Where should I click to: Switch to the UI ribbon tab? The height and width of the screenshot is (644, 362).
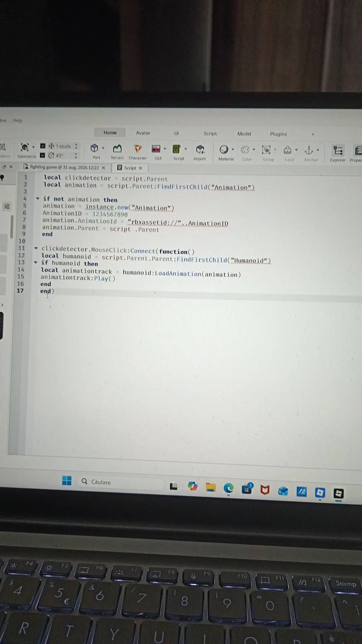point(176,133)
